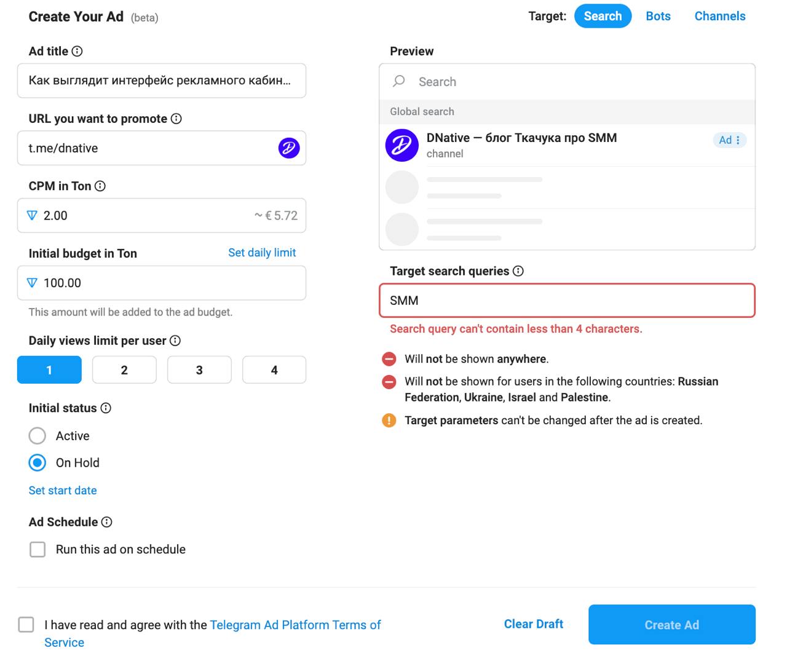Open the CPM in Ton info tooltip
The image size is (787, 672).
pos(100,186)
